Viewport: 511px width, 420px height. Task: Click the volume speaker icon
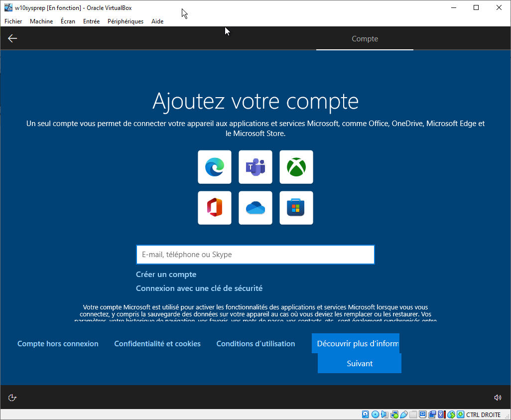[x=498, y=398]
